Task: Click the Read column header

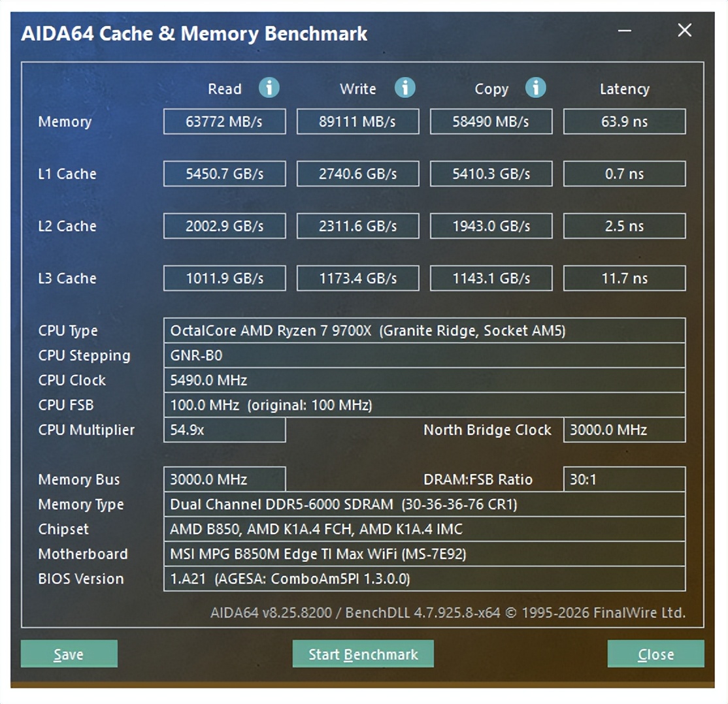Action: pos(225,89)
